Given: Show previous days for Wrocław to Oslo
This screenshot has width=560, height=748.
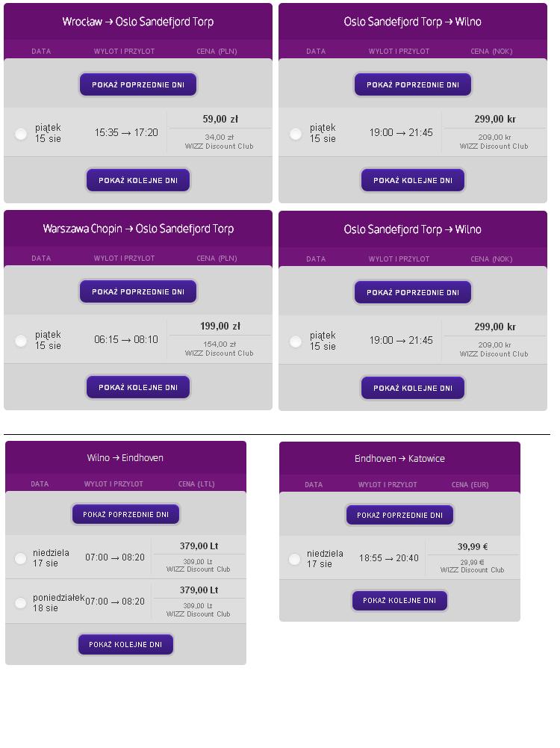Looking at the screenshot, I should click(x=138, y=84).
